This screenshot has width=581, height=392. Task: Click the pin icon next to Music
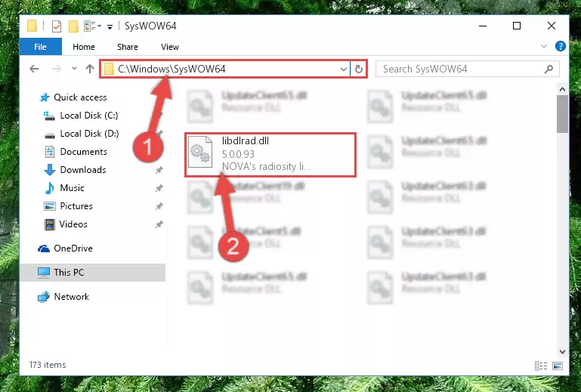pyautogui.click(x=159, y=188)
